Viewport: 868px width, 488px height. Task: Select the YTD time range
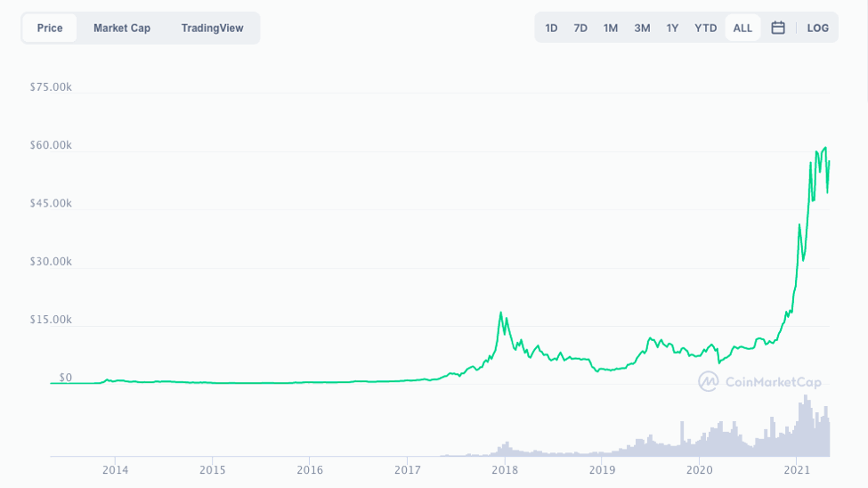point(706,28)
